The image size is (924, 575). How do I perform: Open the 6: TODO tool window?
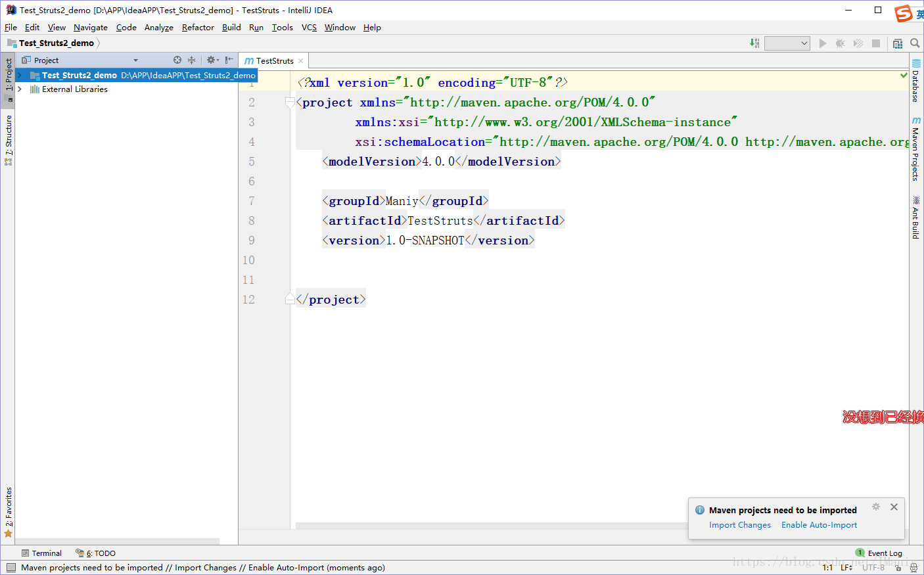(96, 553)
